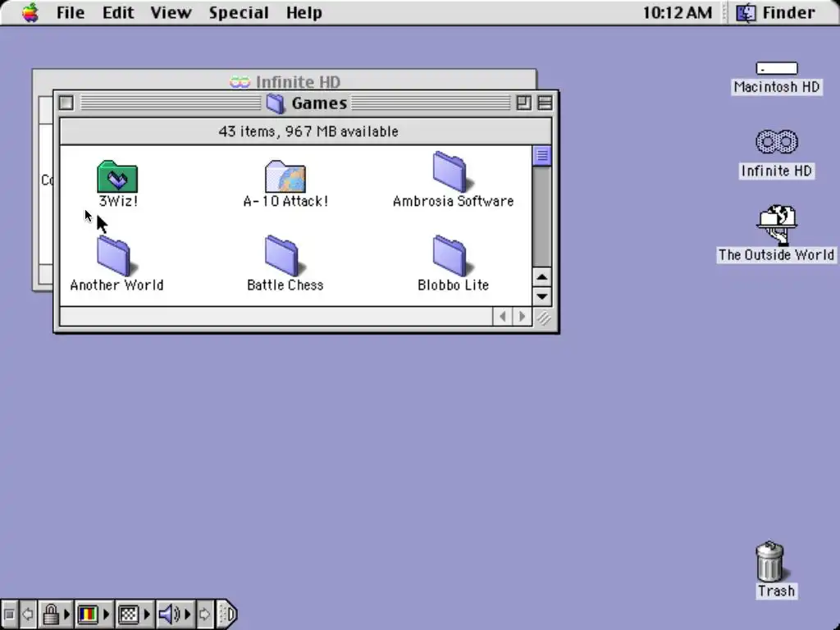The image size is (840, 630).
Task: Open the Monitor color depth strip module
Action: [x=94, y=614]
